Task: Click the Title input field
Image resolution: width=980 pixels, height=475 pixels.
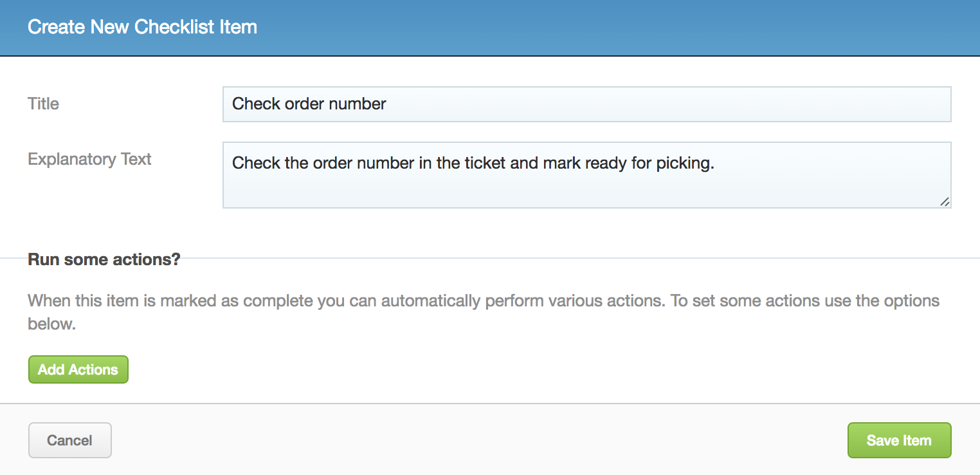Action: click(x=586, y=104)
